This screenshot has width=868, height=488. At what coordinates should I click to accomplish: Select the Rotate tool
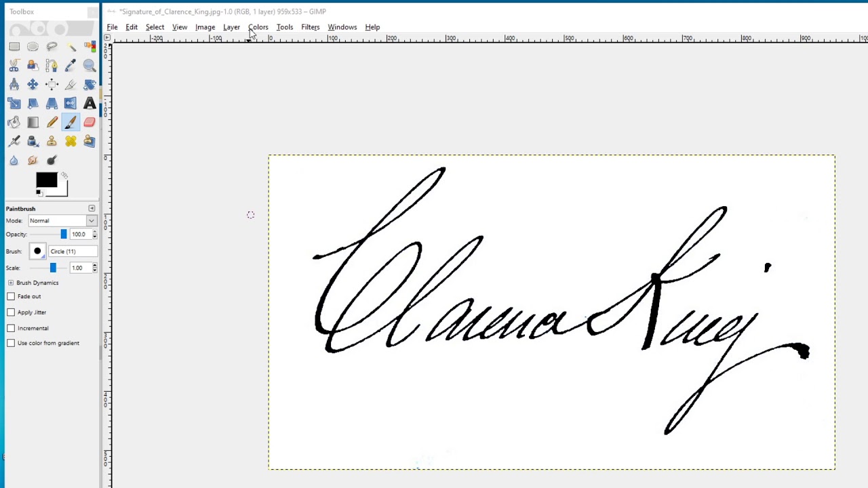90,85
